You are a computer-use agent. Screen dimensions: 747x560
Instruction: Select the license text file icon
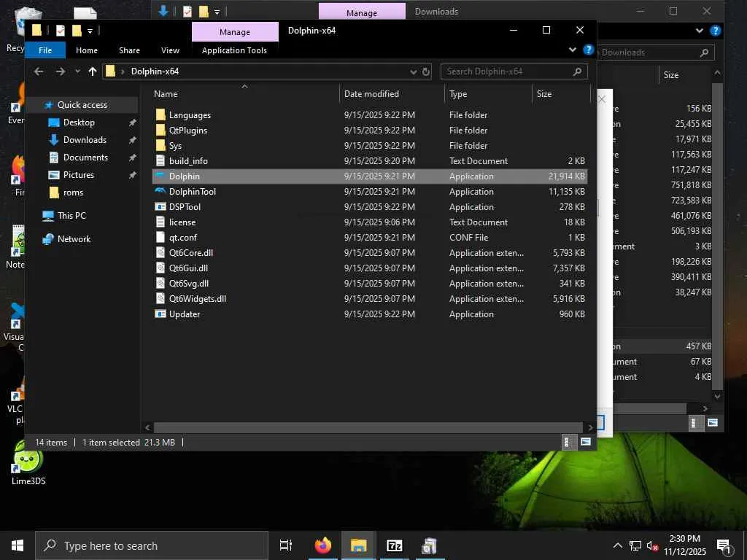[160, 222]
